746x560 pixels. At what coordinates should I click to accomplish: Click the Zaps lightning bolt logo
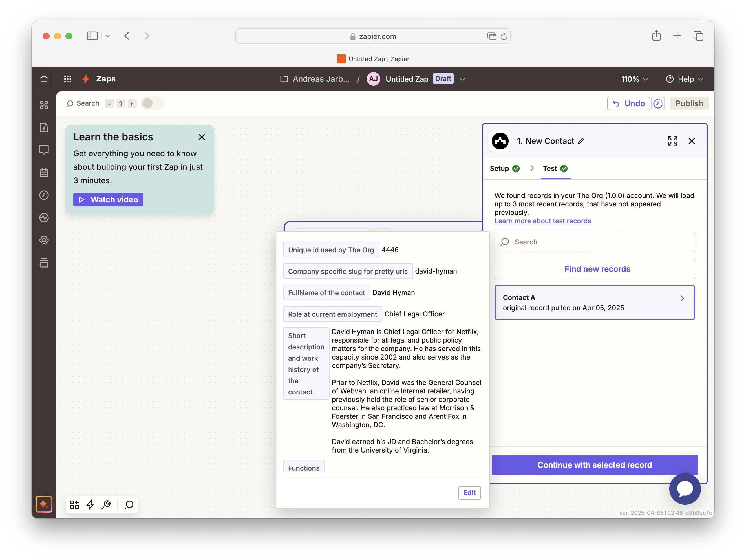(86, 79)
